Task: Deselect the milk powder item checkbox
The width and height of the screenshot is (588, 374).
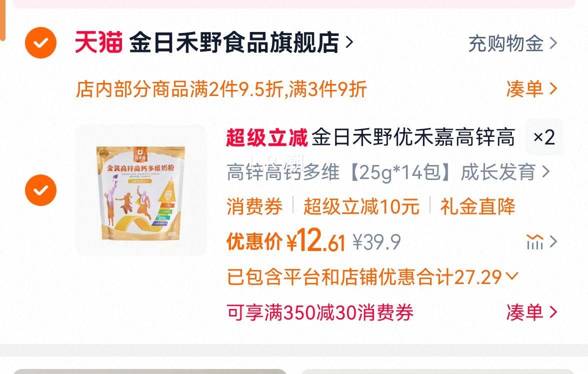Action: point(41,190)
